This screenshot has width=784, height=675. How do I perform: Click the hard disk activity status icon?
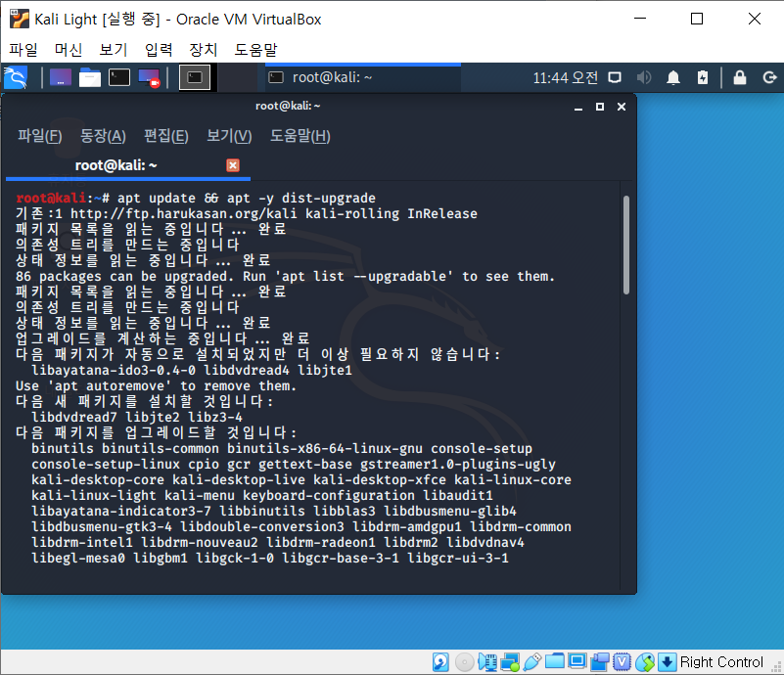click(440, 662)
